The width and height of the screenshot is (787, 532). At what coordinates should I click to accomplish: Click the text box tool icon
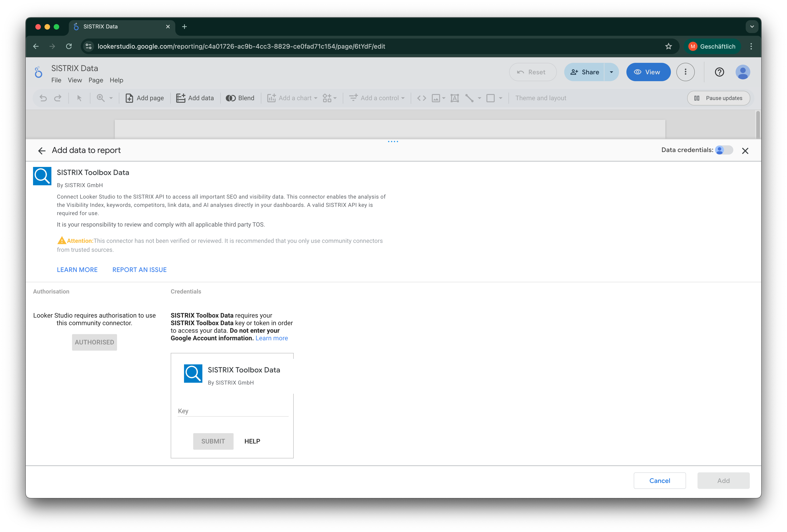point(455,98)
